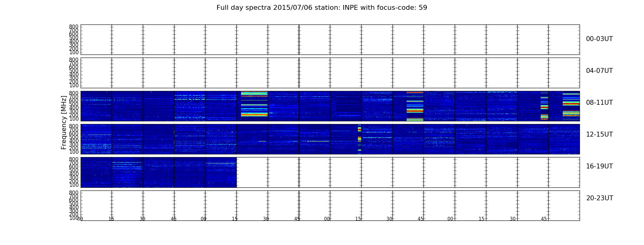644x245 pixels.
Task: Click inside the empty 20-23UT spectrum panel
Action: (x=330, y=205)
